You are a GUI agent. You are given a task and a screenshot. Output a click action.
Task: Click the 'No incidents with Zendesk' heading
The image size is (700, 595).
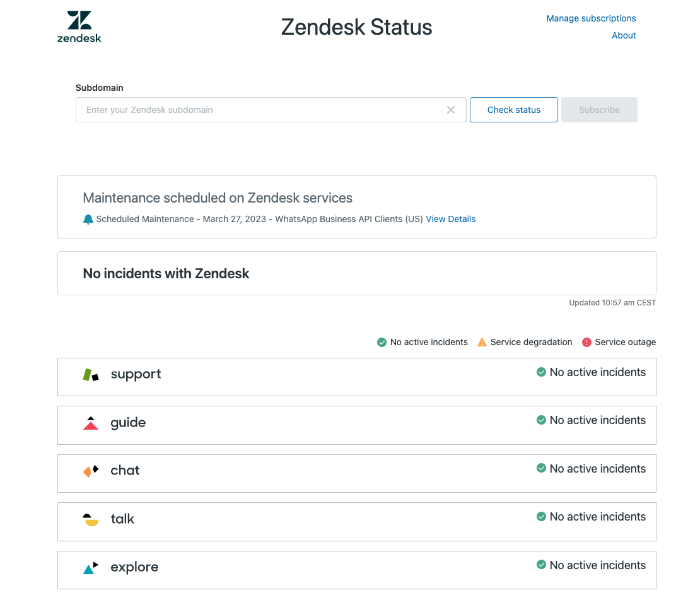click(x=166, y=273)
